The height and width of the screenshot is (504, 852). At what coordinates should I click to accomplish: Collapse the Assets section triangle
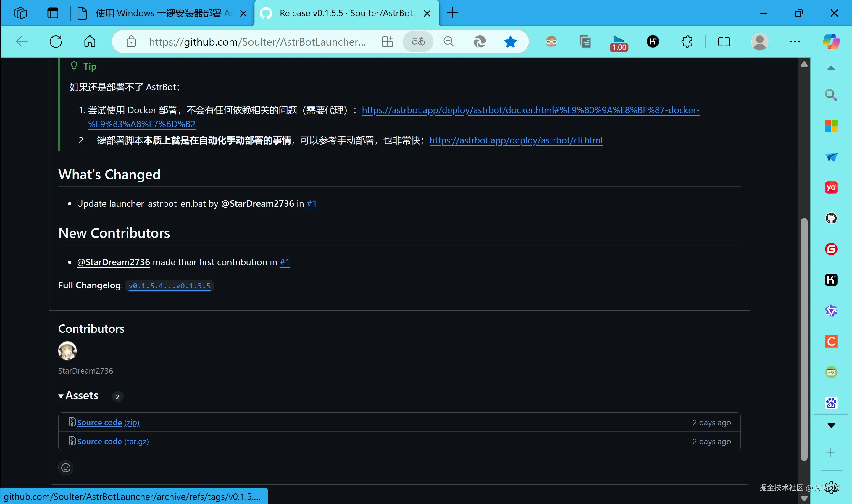point(61,396)
